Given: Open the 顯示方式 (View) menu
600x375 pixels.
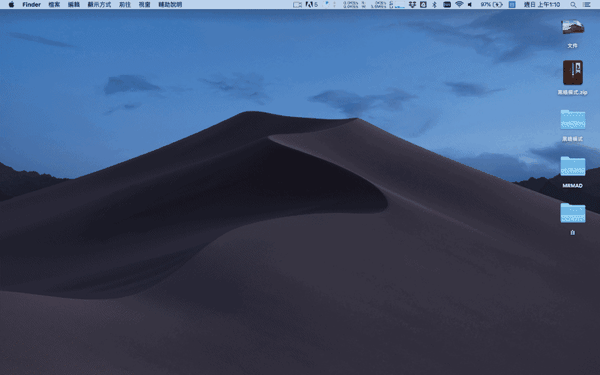Looking at the screenshot, I should [99, 5].
